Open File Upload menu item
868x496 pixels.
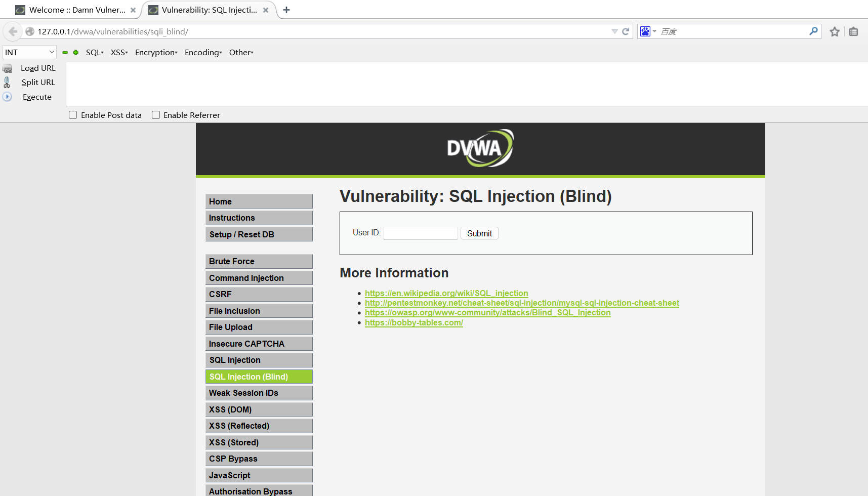[x=259, y=327]
